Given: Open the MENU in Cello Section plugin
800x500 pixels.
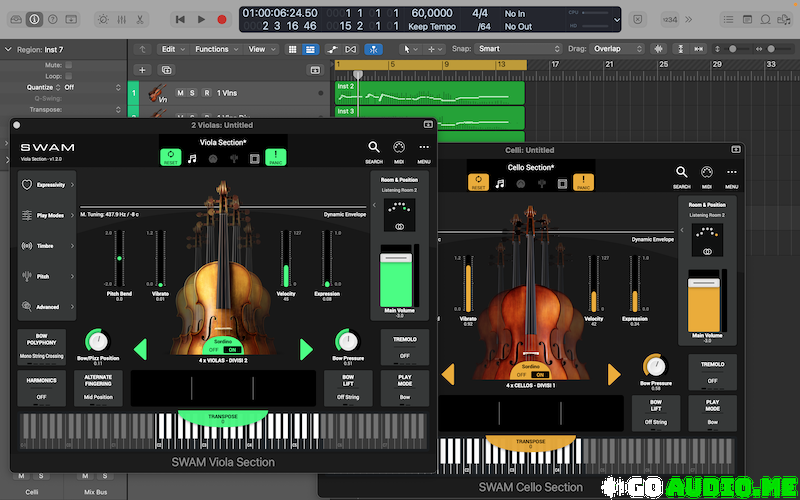Looking at the screenshot, I should point(732,176).
